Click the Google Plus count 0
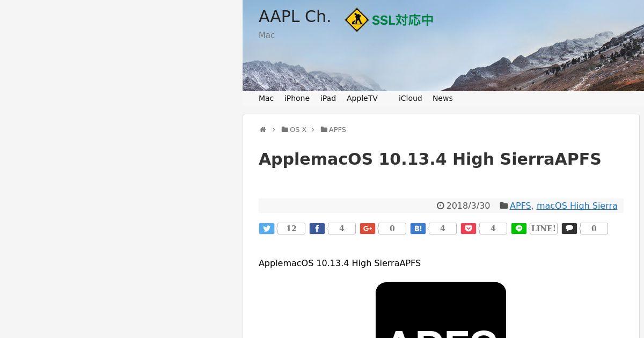Image resolution: width=644 pixels, height=338 pixels. click(392, 229)
